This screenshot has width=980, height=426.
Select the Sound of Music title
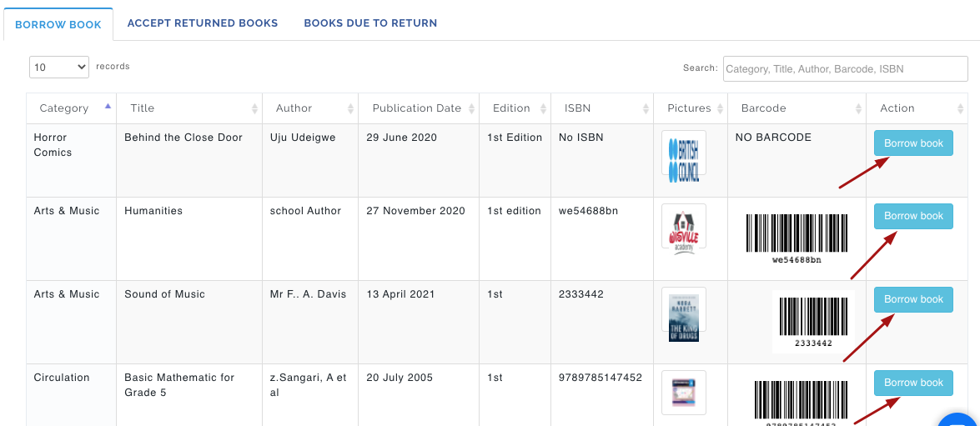pos(164,294)
